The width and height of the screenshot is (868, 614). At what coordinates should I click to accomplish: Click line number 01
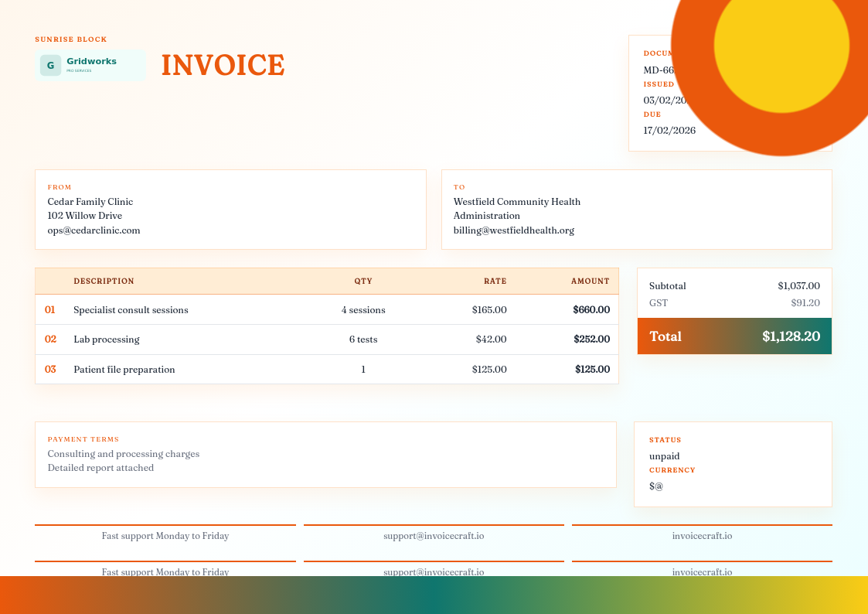click(49, 309)
